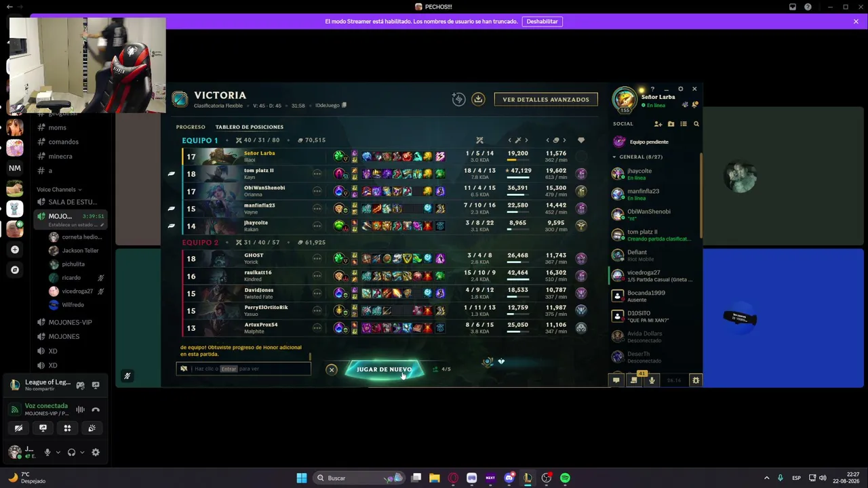
Task: Create a new friends folder
Action: 671,124
